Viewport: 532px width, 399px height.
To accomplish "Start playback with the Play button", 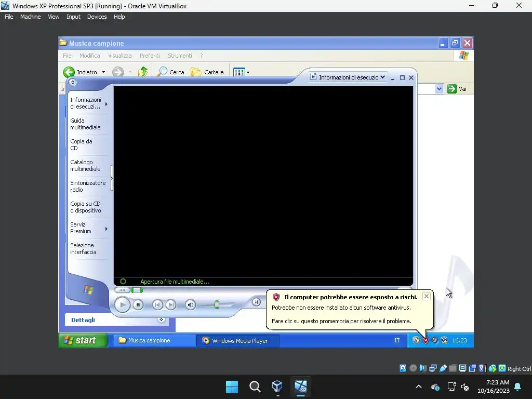I will (x=122, y=305).
